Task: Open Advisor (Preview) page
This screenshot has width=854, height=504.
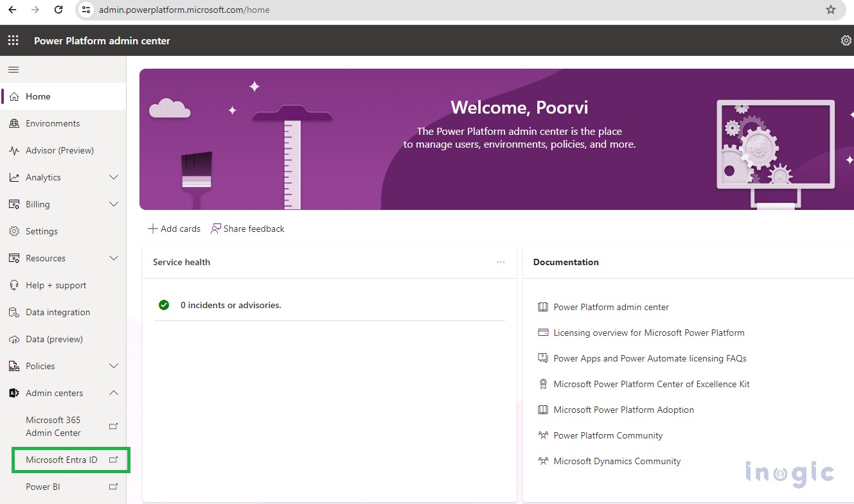Action: tap(64, 150)
